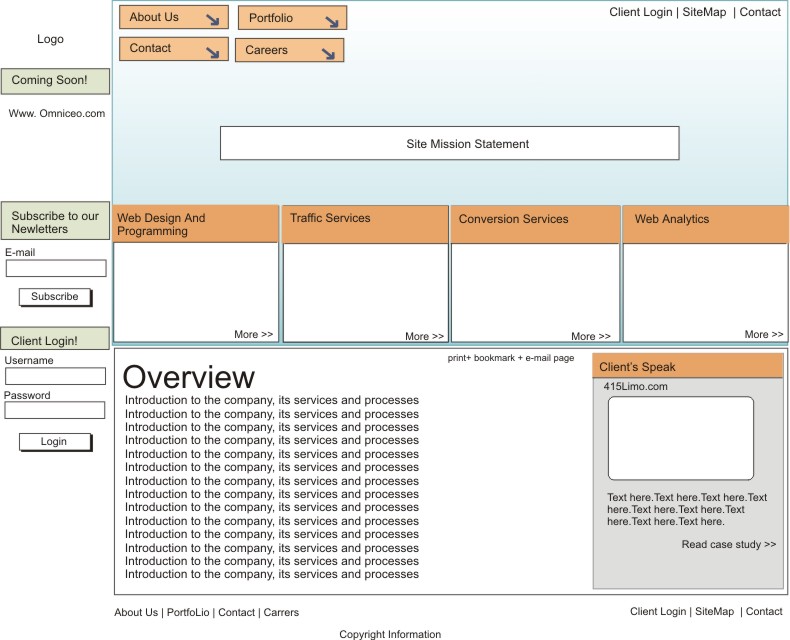
Task: Click the Text here testimonial paragraph
Action: [x=687, y=509]
